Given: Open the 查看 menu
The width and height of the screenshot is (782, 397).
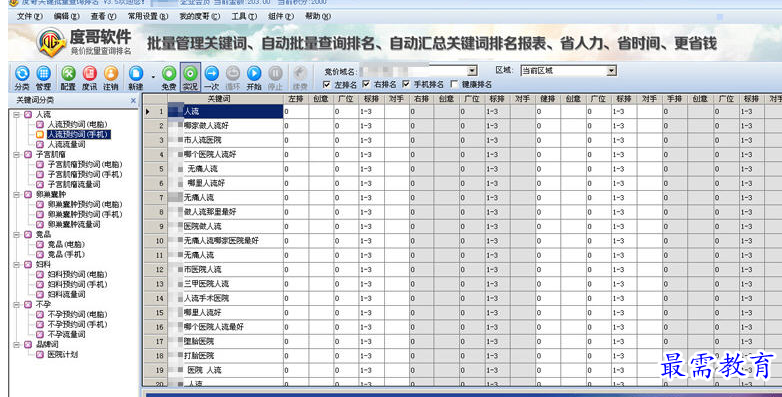Looking at the screenshot, I should (103, 16).
